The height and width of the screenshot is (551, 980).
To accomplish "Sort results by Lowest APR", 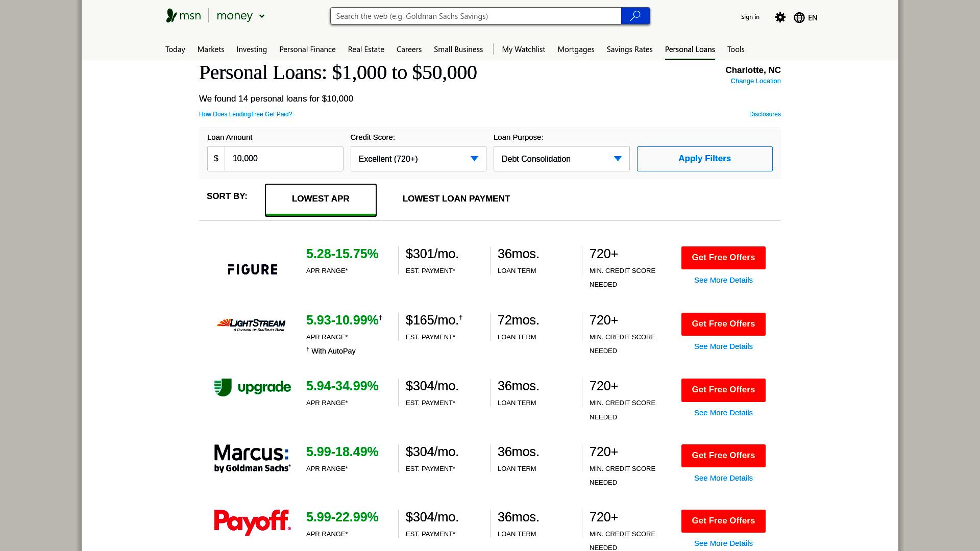I will [321, 199].
